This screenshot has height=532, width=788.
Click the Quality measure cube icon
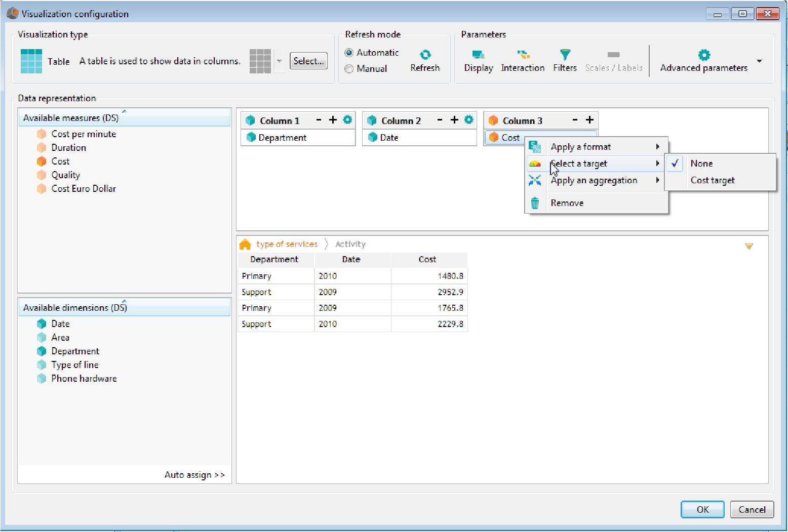(x=42, y=175)
